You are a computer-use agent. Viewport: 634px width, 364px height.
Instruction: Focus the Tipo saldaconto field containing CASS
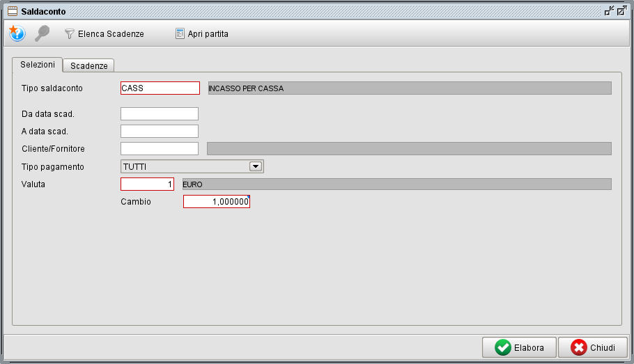(x=160, y=88)
